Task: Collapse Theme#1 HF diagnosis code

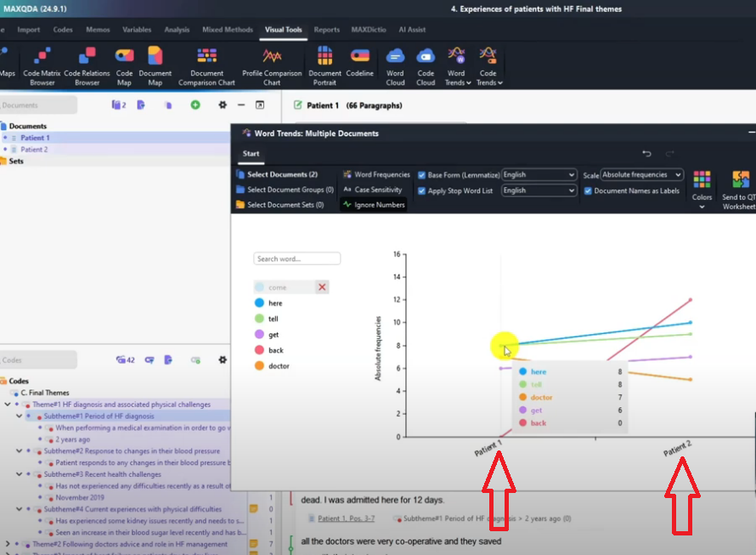Action: [8, 405]
